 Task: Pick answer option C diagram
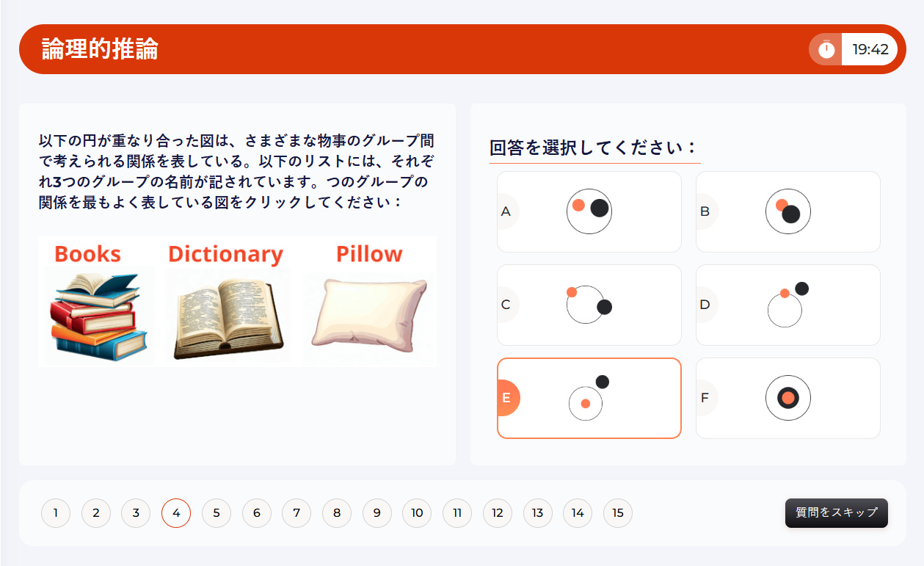[589, 305]
